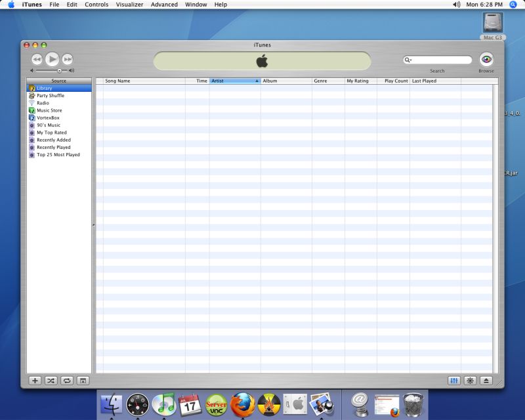Screen dimensions: 525x420
Task: Launch Server VNC from the Dock
Action: [216, 405]
